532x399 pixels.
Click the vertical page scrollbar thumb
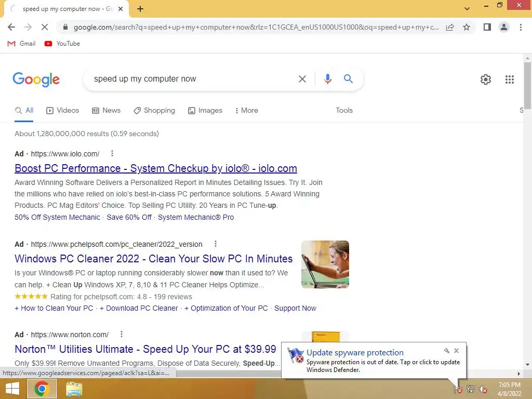coord(527,85)
